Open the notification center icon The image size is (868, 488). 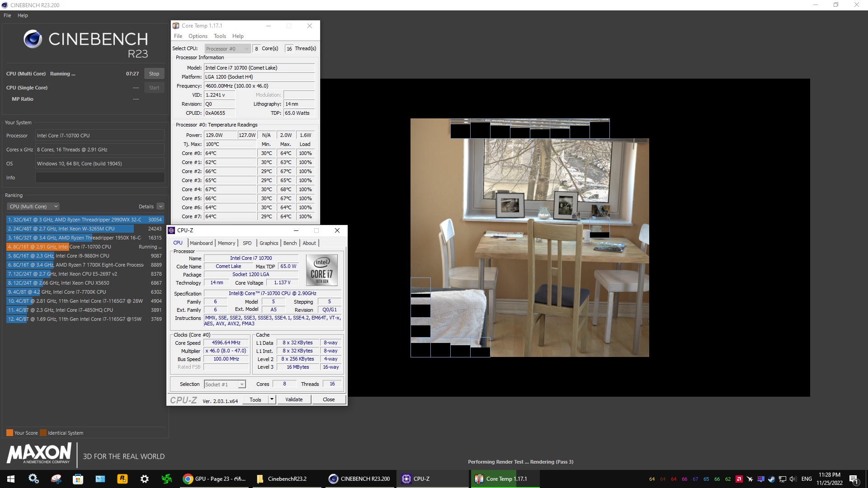[854, 479]
